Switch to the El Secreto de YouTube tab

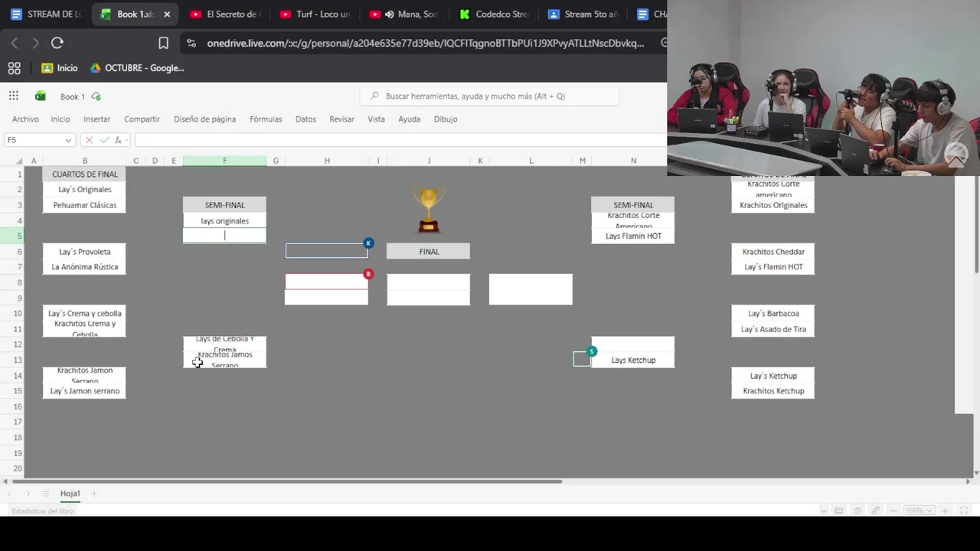(x=226, y=14)
